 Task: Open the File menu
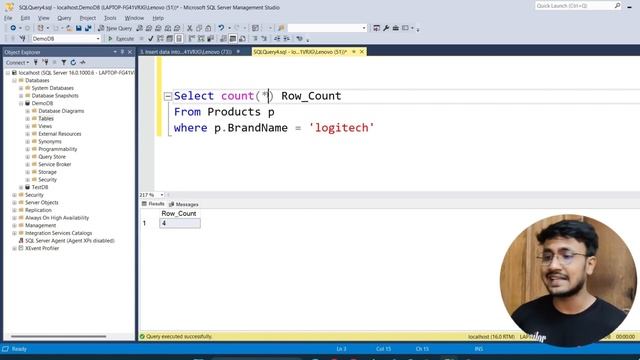point(8,18)
